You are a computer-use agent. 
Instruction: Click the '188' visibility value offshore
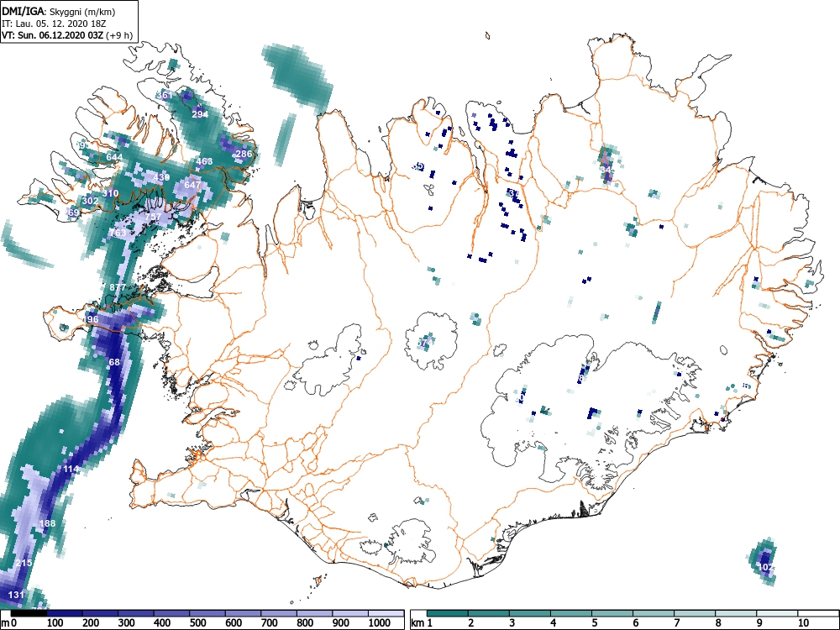[48, 523]
